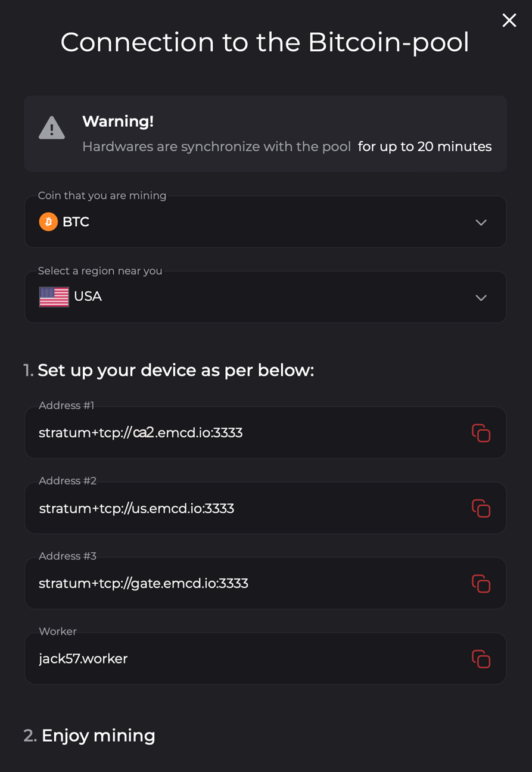Copy Address #3 gate.emcd.io stratum URL
Screen dimensions: 532x772
(481, 584)
